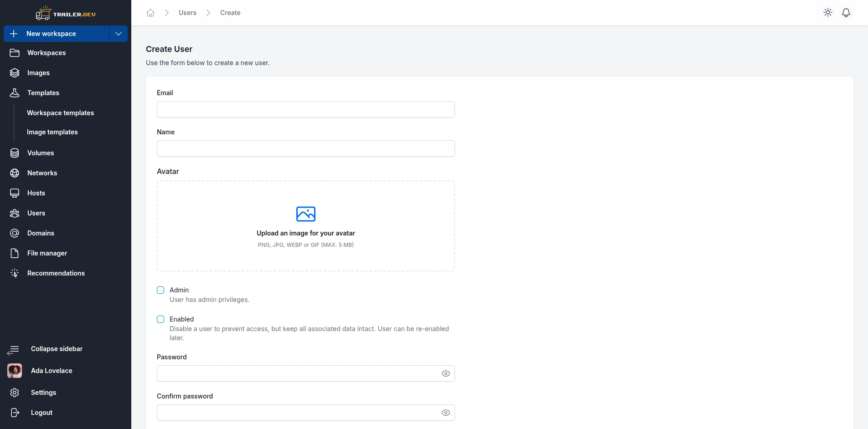Click the Users group icon
The image size is (868, 429).
coord(15,213)
